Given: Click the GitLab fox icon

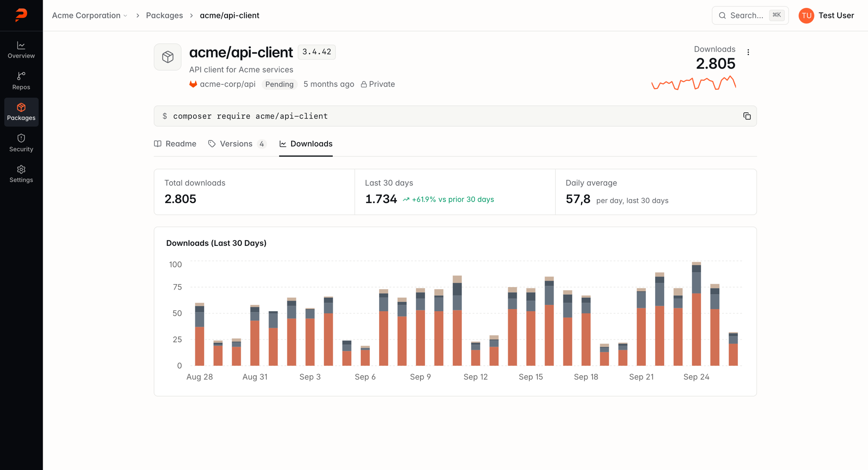Looking at the screenshot, I should tap(193, 84).
